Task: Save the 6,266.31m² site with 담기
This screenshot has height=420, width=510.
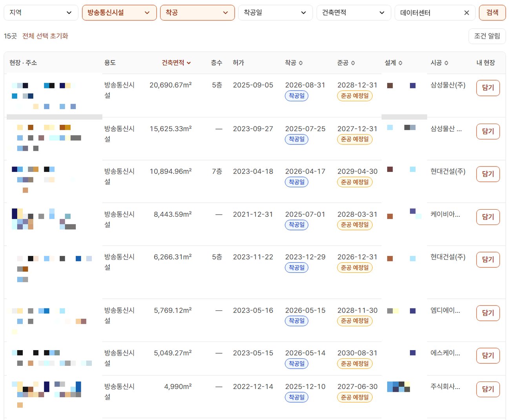Action: pyautogui.click(x=488, y=259)
